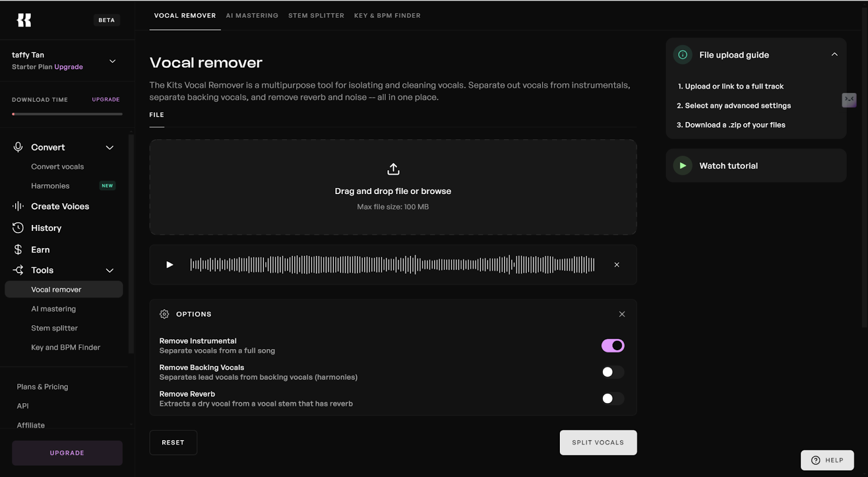
Task: Click the upload icon in drop zone
Action: [x=393, y=169]
